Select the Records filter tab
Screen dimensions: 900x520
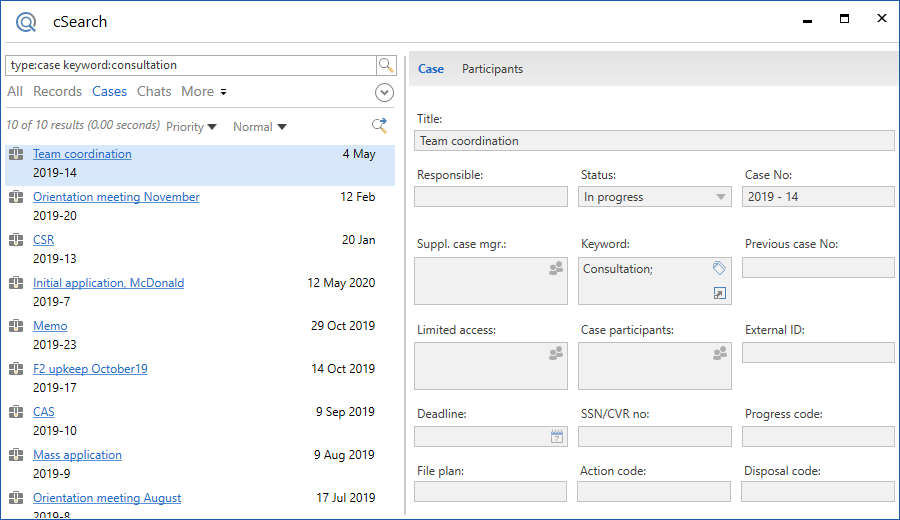[57, 92]
